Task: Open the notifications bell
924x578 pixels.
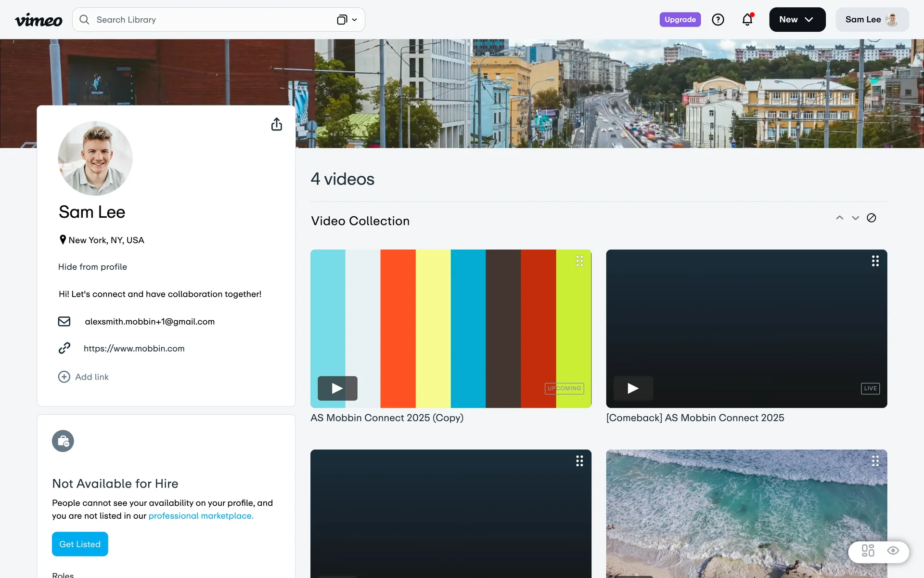Action: pos(747,20)
